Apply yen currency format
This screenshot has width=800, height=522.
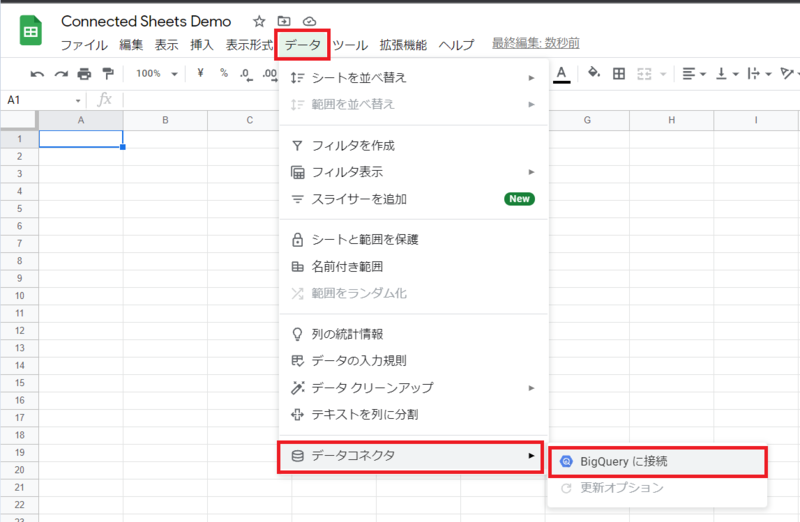pos(200,73)
